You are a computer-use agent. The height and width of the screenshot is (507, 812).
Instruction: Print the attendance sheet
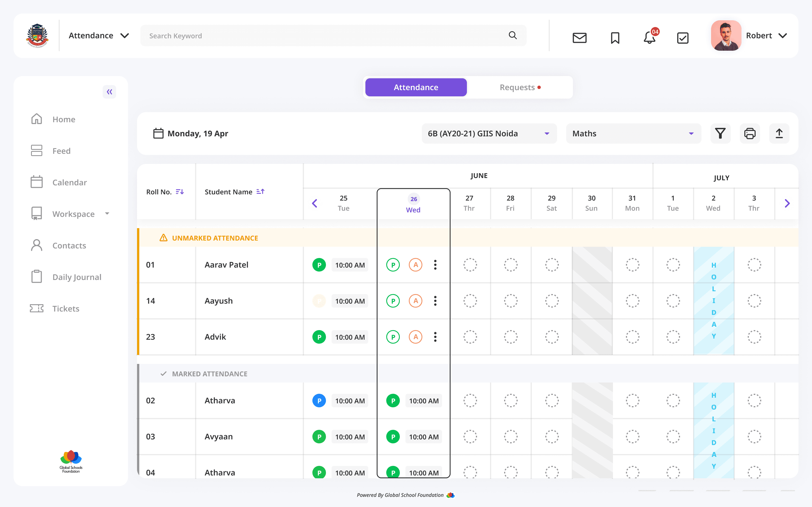pos(750,134)
